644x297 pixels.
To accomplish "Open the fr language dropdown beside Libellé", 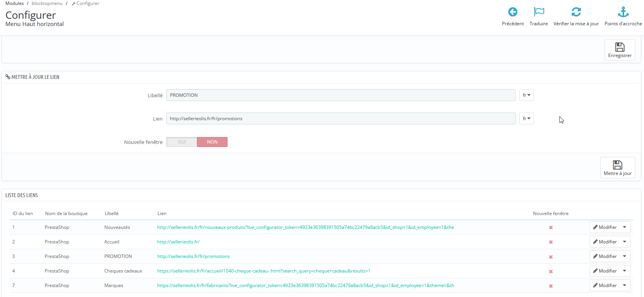I will click(527, 95).
